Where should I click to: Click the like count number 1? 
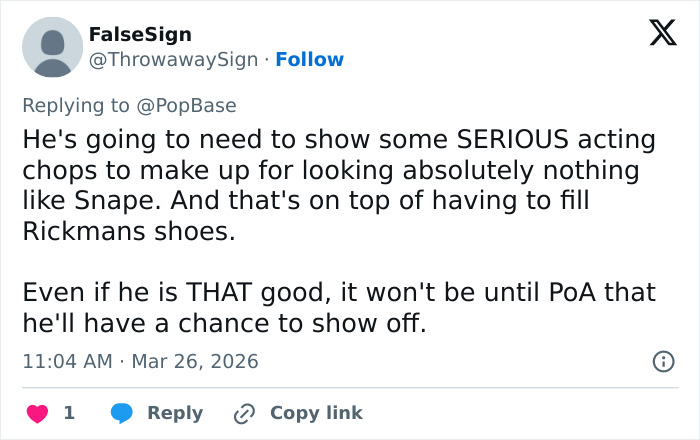[69, 413]
